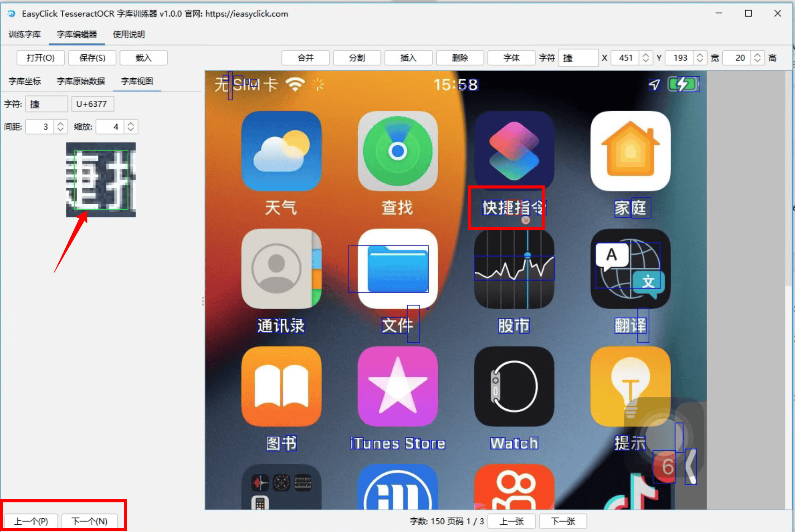
Task: Click the 打开(O) button
Action: point(41,58)
